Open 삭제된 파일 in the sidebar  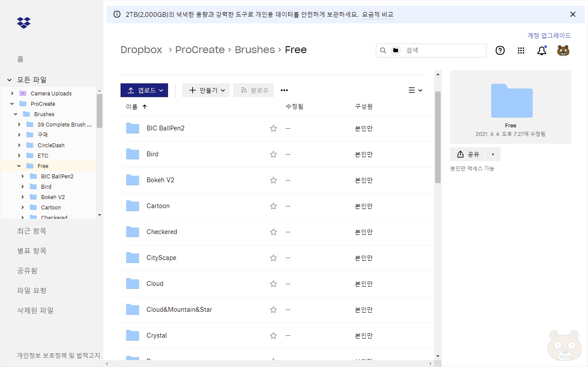click(35, 310)
